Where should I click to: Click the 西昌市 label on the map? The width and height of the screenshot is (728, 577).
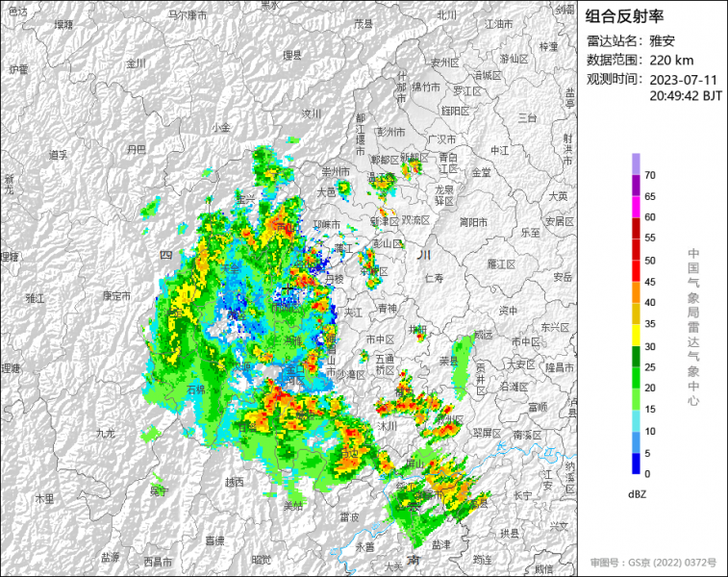159,561
